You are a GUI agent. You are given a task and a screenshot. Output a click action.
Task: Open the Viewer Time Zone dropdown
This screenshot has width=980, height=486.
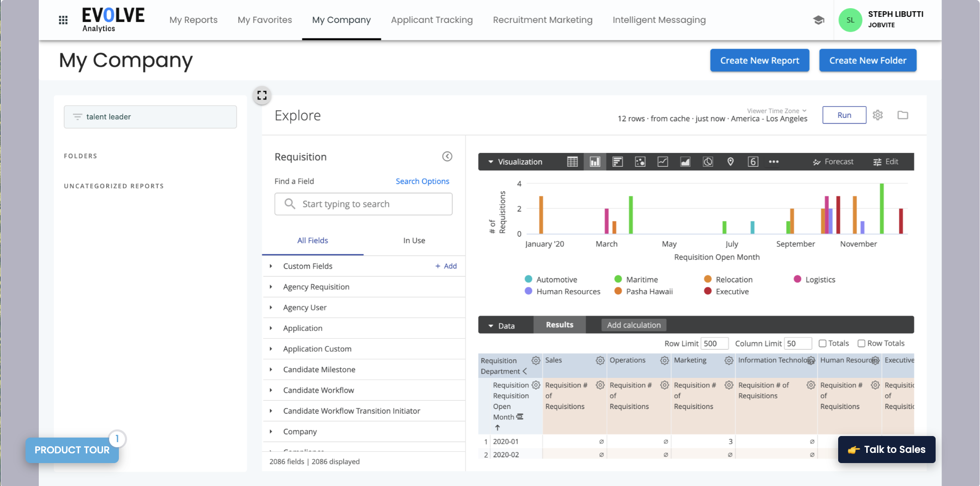(775, 110)
